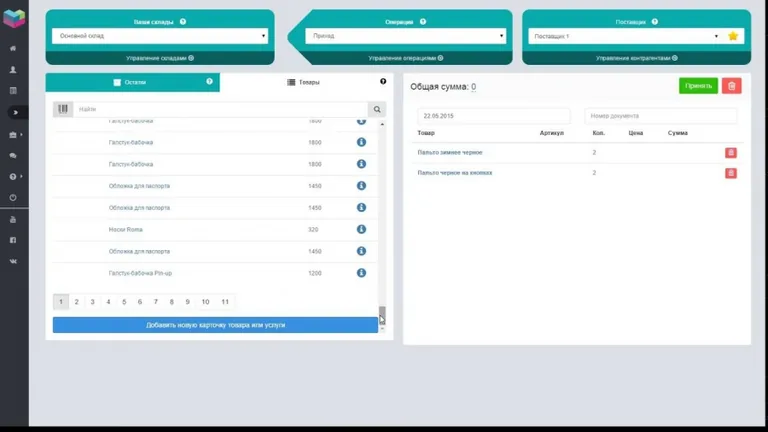The image size is (768, 432).
Task: Go to page 11 in pagination
Action: click(x=225, y=301)
